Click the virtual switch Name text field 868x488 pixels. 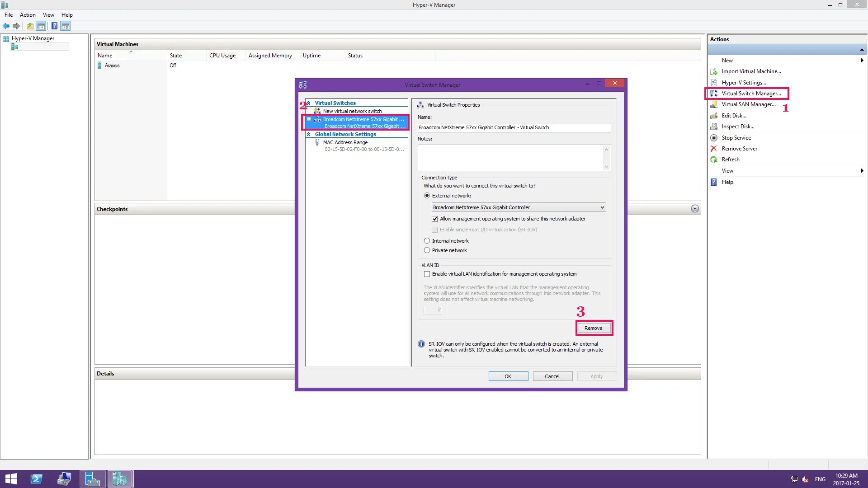click(514, 128)
